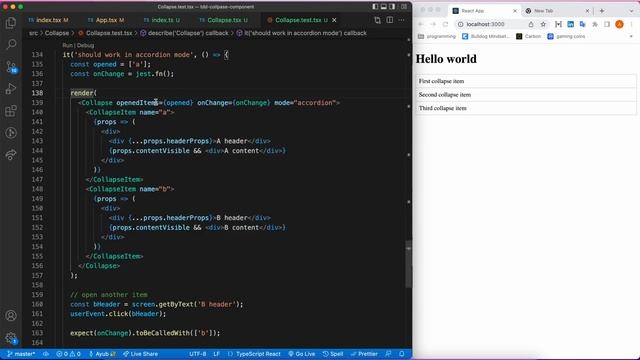Change file encoding UTF-8
This screenshot has width=640, height=360.
(x=198, y=354)
